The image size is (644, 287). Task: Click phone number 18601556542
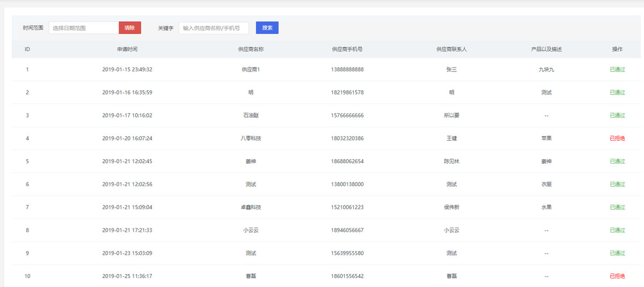(347, 277)
